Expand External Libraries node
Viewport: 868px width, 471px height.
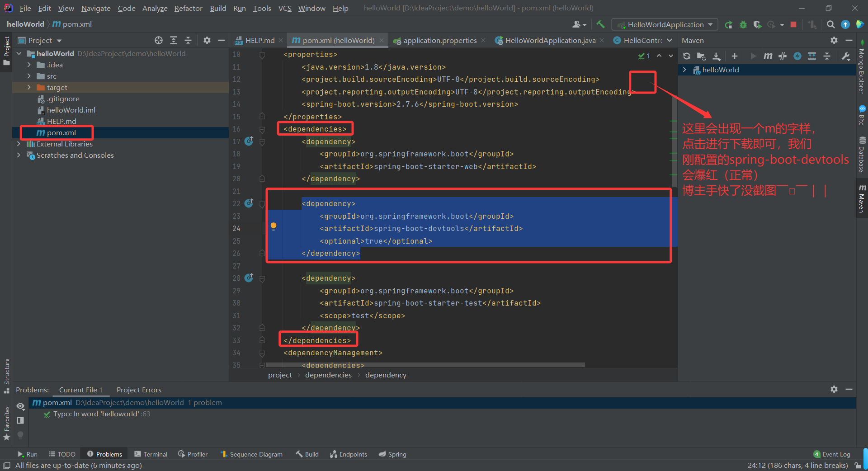coord(19,144)
